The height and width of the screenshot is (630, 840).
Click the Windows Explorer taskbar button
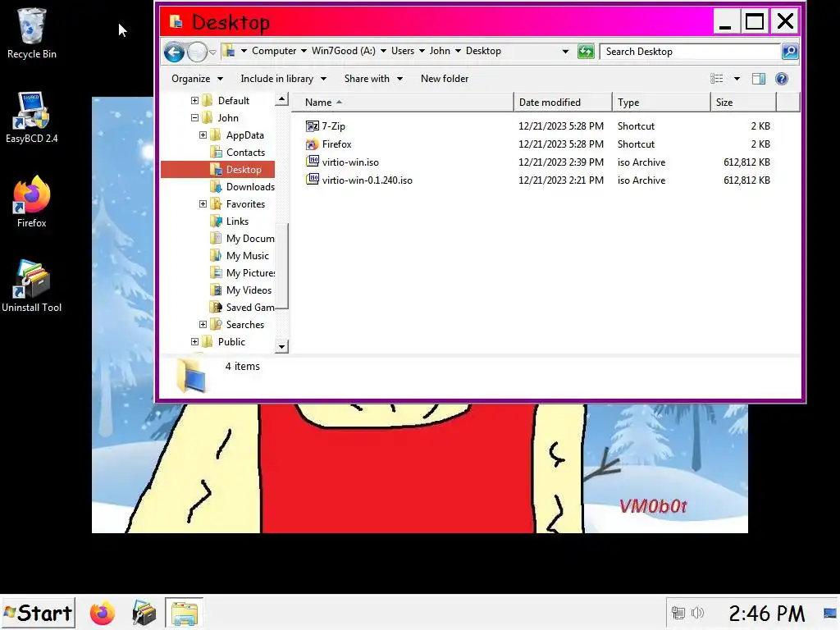tap(184, 613)
